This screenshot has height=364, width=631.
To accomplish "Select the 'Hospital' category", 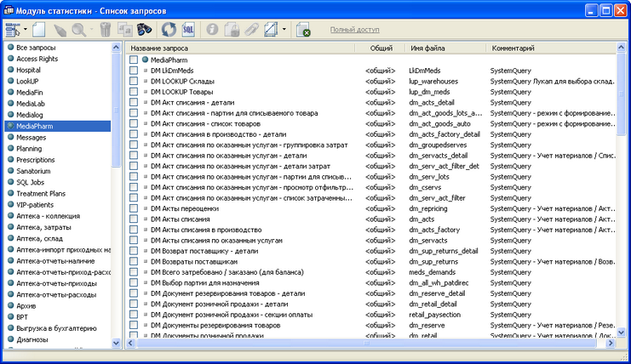I will pos(28,70).
